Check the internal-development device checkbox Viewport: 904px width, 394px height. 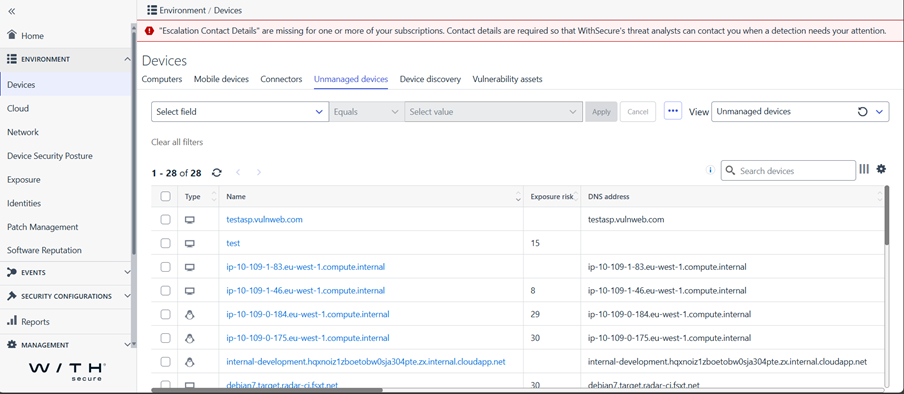[165, 362]
